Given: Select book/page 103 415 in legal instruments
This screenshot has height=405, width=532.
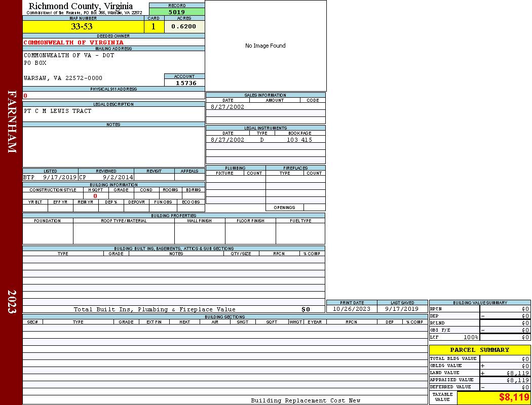Looking at the screenshot, I should tap(299, 140).
